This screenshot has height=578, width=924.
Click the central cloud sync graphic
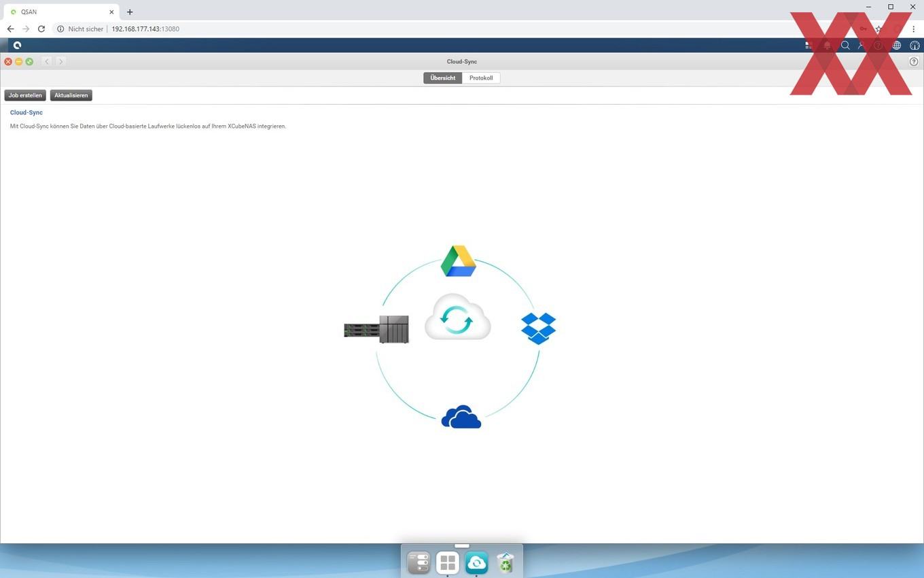457,317
